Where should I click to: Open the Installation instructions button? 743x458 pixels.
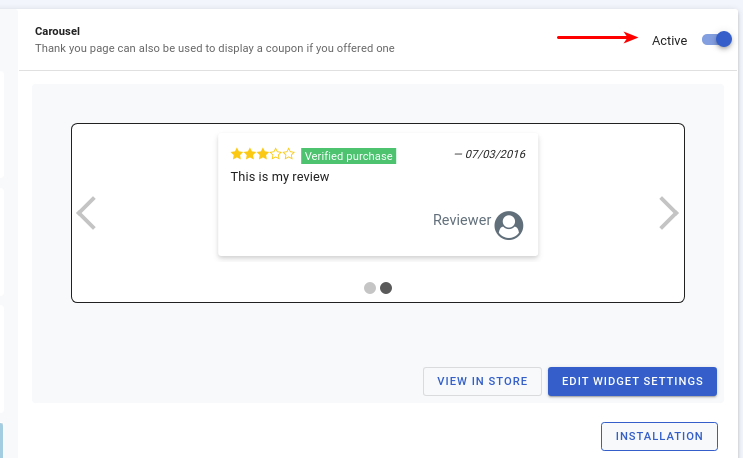tap(659, 436)
